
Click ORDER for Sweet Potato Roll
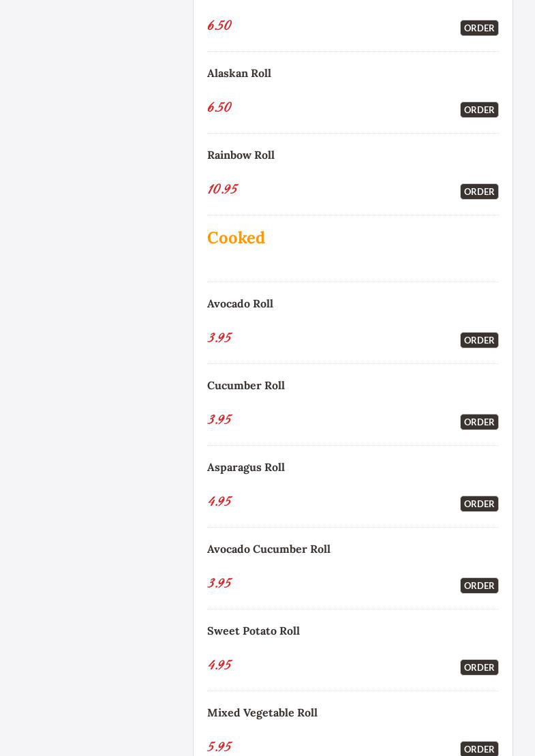[x=479, y=667]
